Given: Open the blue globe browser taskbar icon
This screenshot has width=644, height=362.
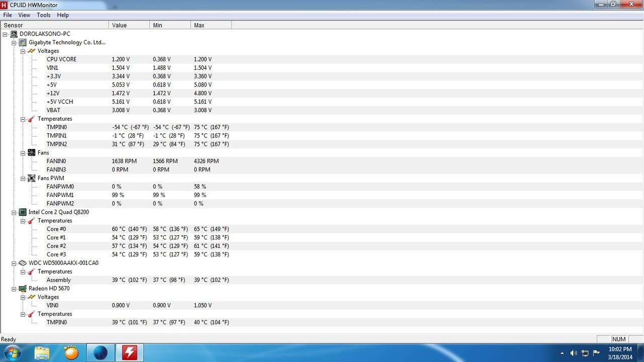Looking at the screenshot, I should [101, 352].
